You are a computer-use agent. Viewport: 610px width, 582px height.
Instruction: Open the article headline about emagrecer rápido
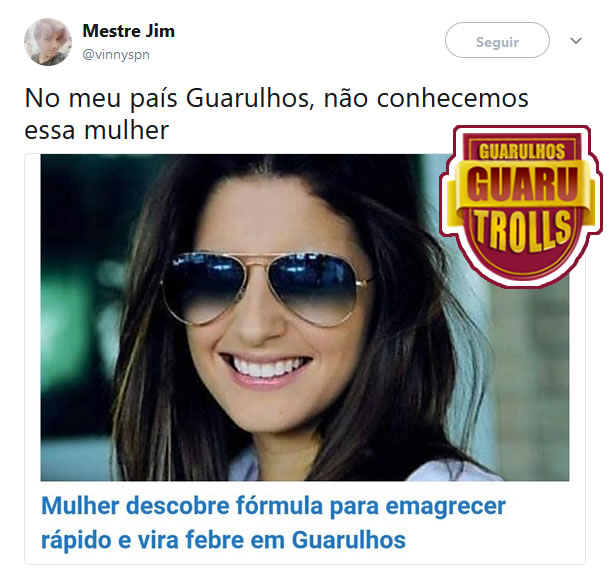[273, 523]
